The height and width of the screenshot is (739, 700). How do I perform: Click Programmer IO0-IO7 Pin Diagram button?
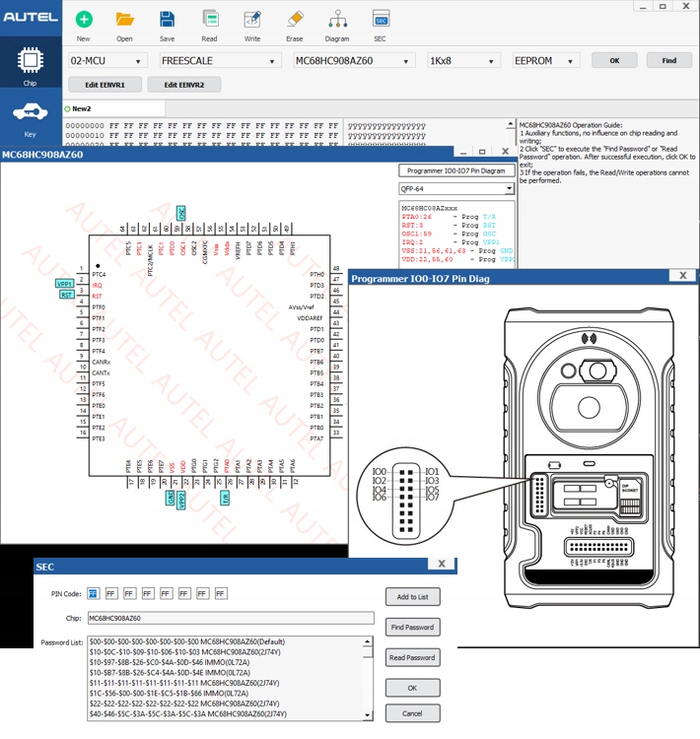(x=456, y=170)
